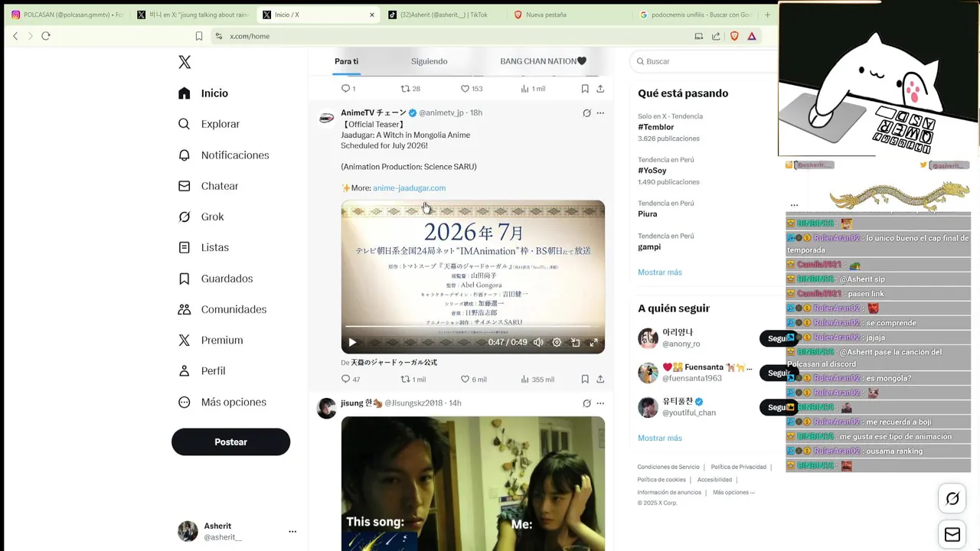Screen dimensions: 980x551
Task: Open account menu dots next to Asherit
Action: (x=292, y=531)
